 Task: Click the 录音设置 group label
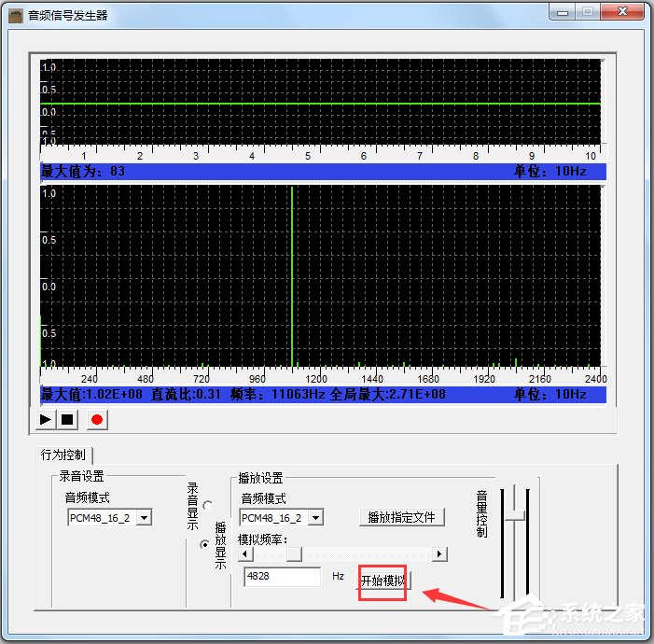click(81, 476)
